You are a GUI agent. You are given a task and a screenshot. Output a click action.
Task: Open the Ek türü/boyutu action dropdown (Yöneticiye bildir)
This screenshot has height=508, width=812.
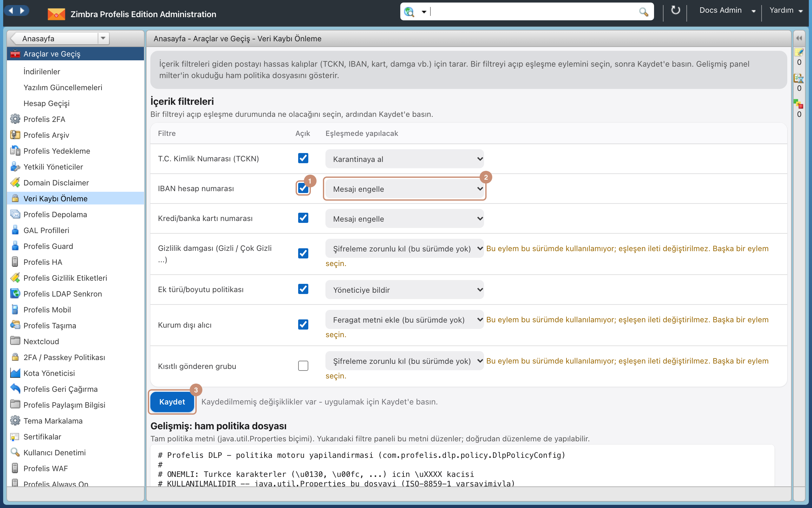(x=404, y=290)
